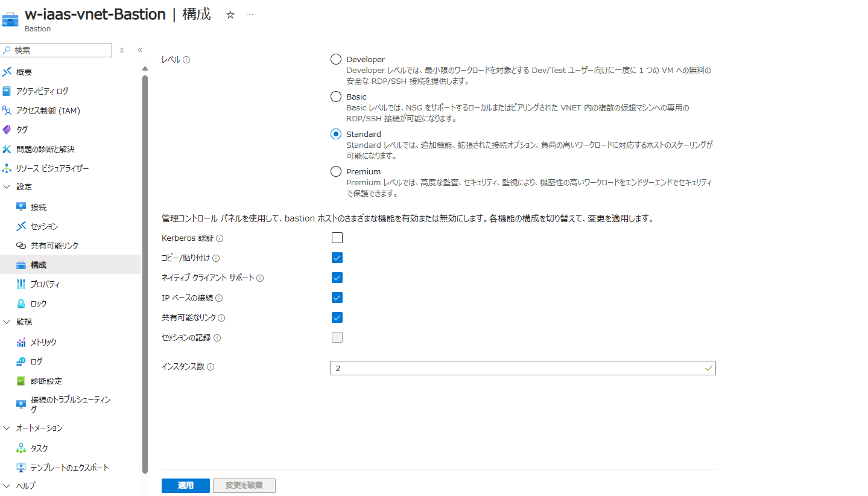Collapse the 監視 section in sidebar

tap(7, 322)
